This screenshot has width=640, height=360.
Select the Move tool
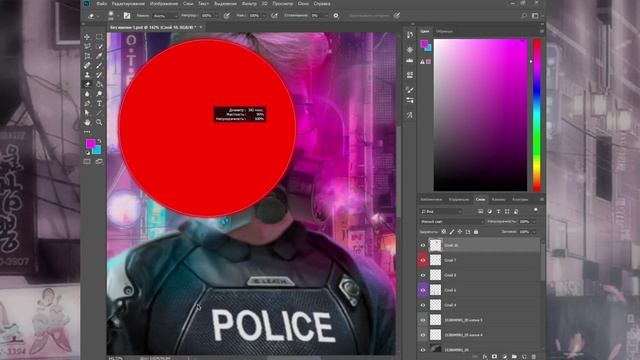pyautogui.click(x=87, y=37)
